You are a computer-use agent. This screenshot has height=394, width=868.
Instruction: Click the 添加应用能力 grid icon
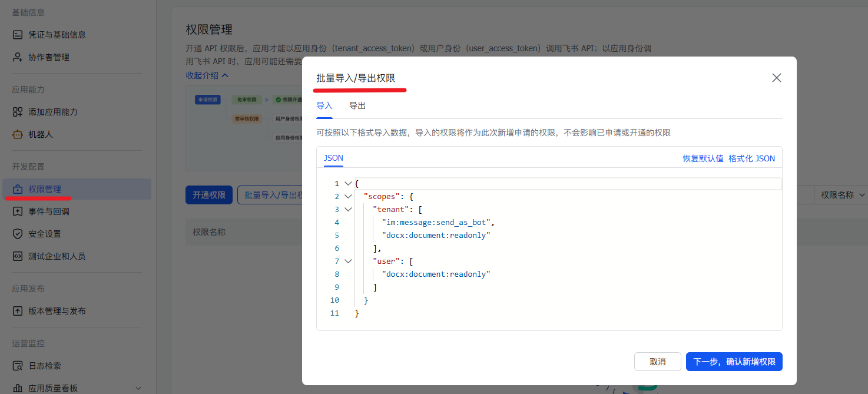point(18,112)
